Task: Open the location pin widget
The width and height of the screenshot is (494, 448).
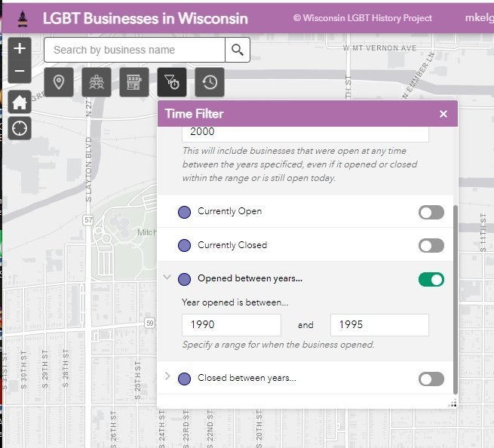Action: click(59, 82)
